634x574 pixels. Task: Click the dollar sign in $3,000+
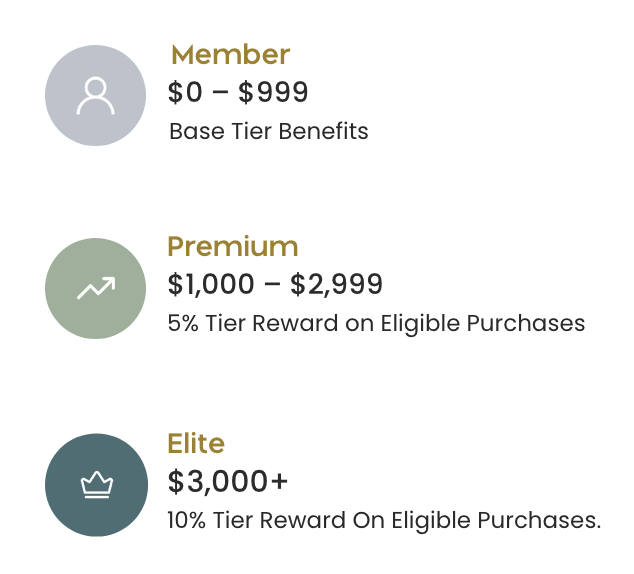click(176, 481)
